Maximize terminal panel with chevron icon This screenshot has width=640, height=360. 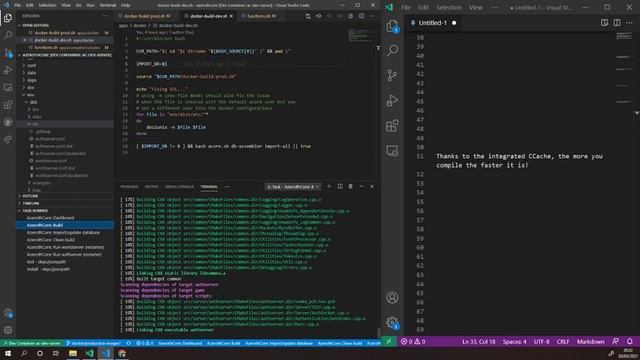tap(361, 187)
